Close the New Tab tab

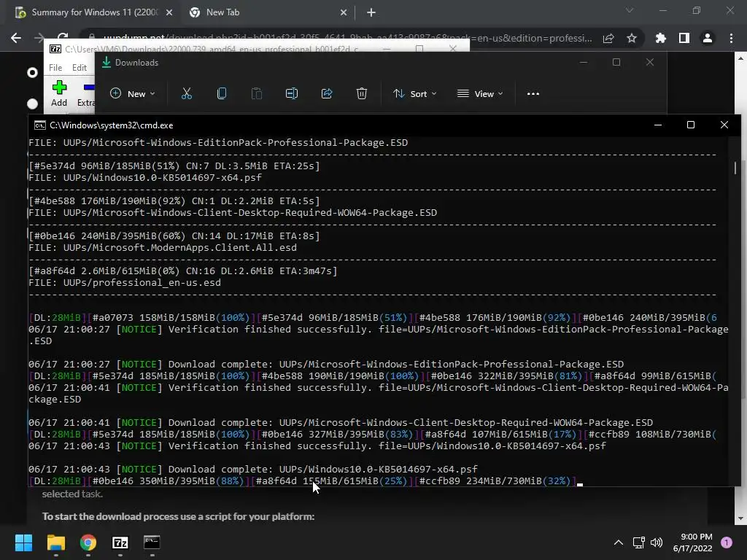[x=344, y=13]
